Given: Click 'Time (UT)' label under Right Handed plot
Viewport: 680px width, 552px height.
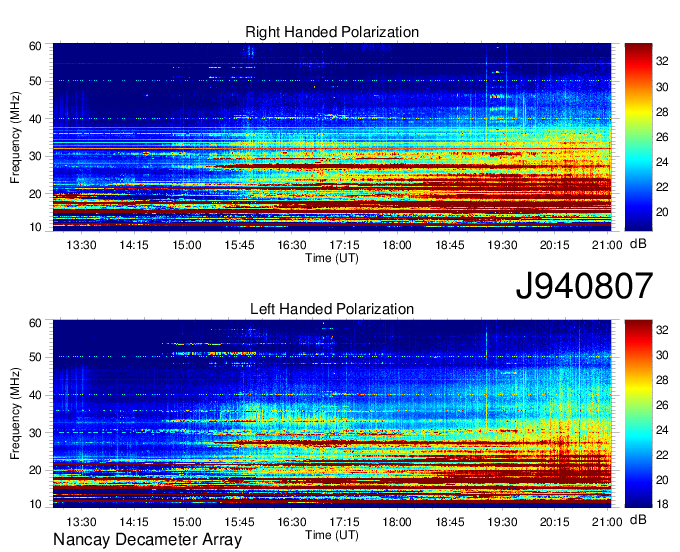Looking at the screenshot, I should point(332,258).
